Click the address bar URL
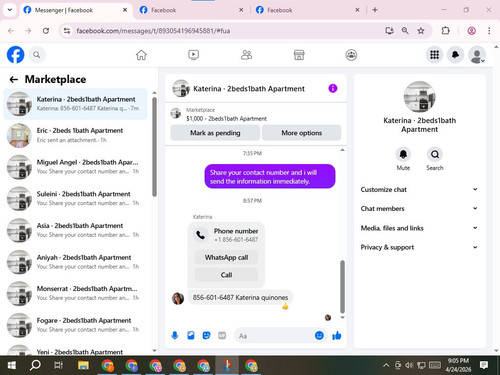This screenshot has height=375, width=500. 153,31
